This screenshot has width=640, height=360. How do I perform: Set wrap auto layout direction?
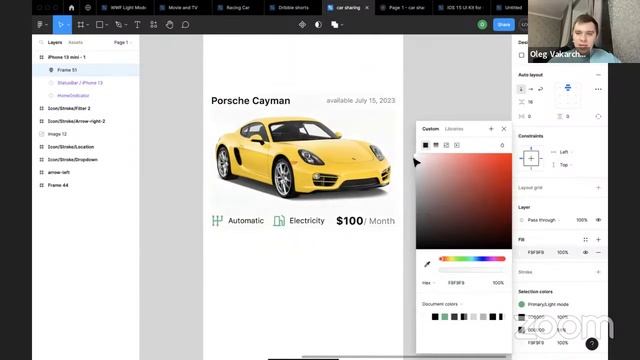coord(540,89)
